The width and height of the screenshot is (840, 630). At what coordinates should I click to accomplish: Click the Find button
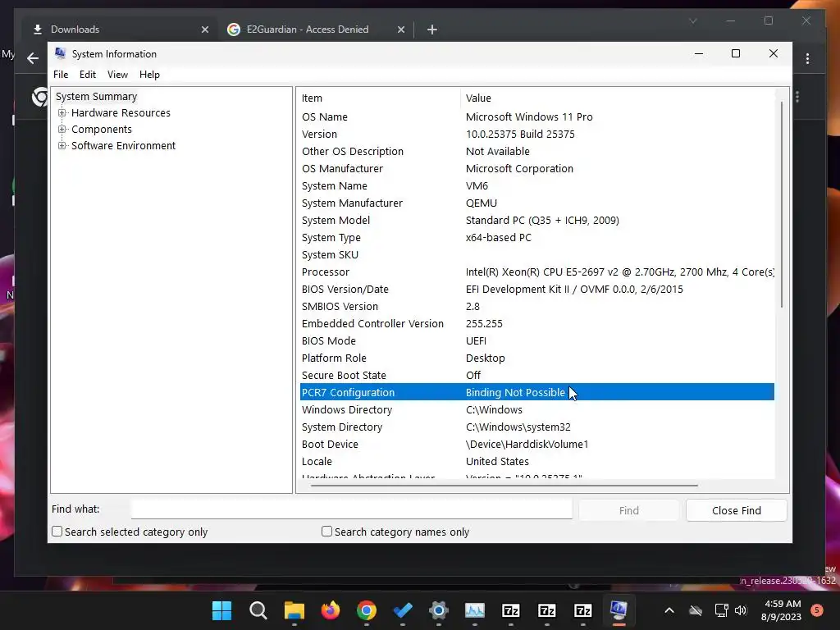628,510
